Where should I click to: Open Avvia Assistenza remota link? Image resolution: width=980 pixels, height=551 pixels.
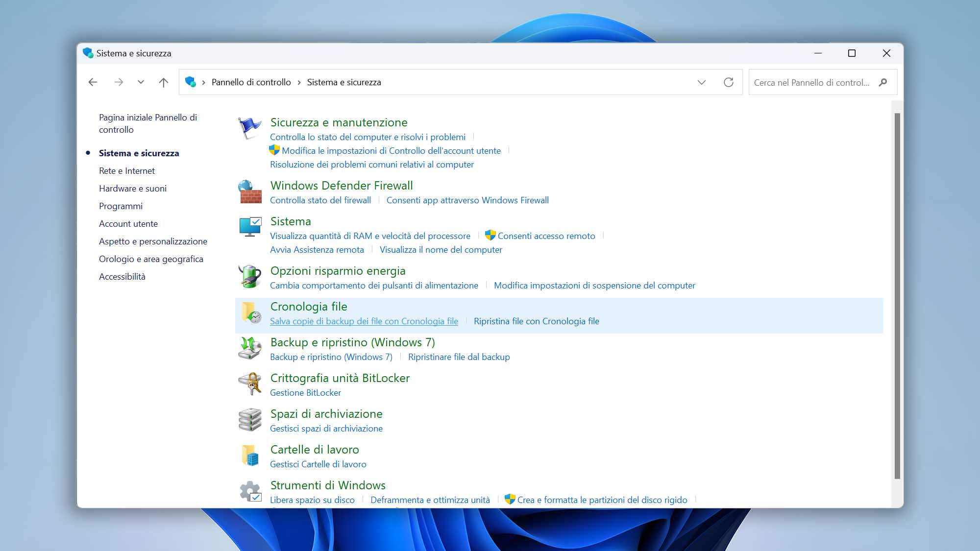point(317,249)
